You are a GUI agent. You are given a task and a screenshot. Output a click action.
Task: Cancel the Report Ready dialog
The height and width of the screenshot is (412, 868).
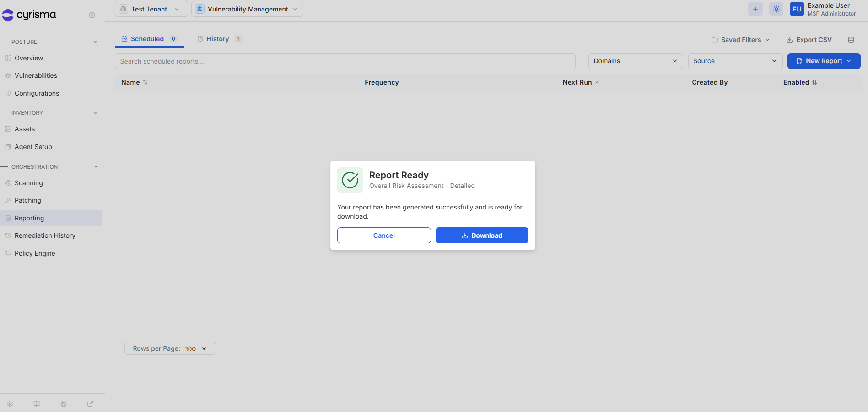[384, 235]
